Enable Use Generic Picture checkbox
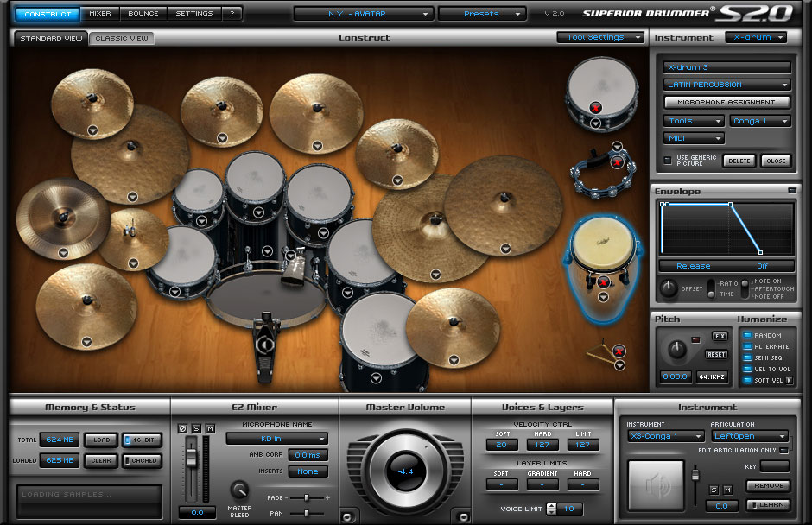The height and width of the screenshot is (525, 812). click(668, 160)
